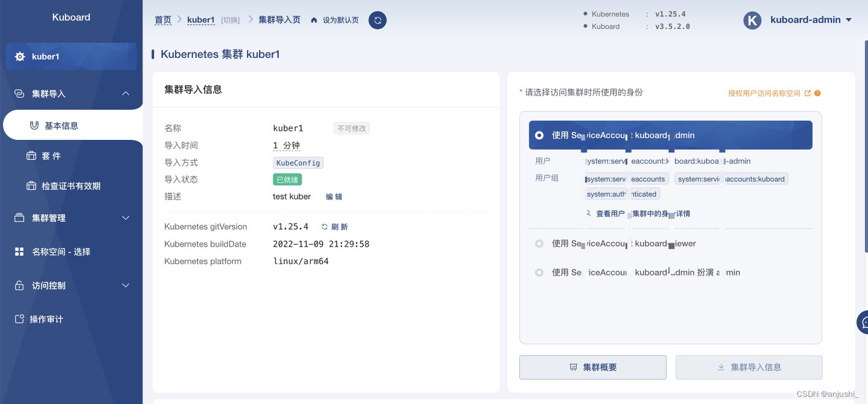Viewport: 868px width, 404px height.
Task: Go to 首页 breadcrumb link
Action: coord(163,20)
